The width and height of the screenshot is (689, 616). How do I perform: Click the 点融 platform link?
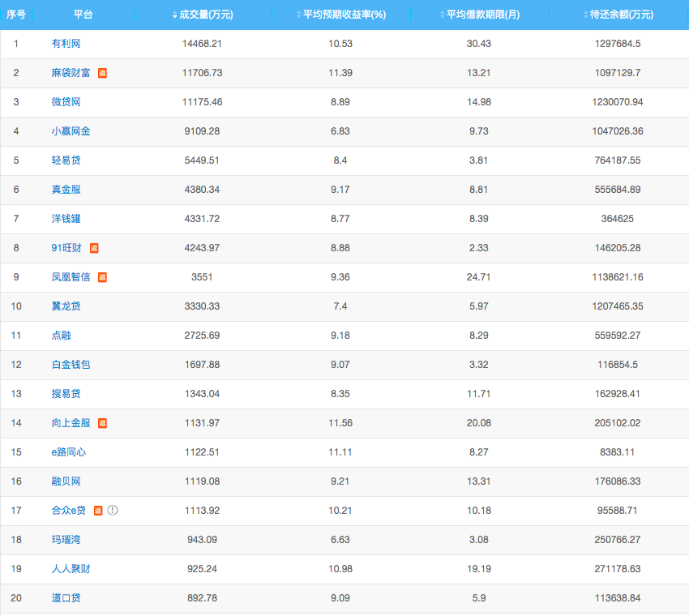click(61, 336)
